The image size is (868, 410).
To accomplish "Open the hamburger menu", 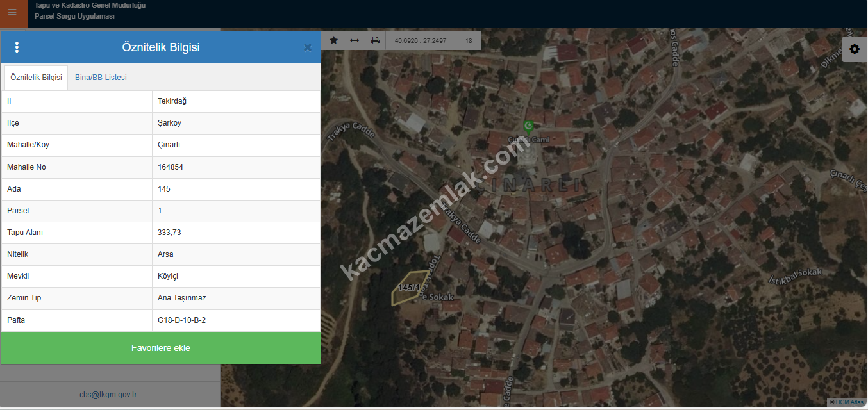I will (12, 12).
